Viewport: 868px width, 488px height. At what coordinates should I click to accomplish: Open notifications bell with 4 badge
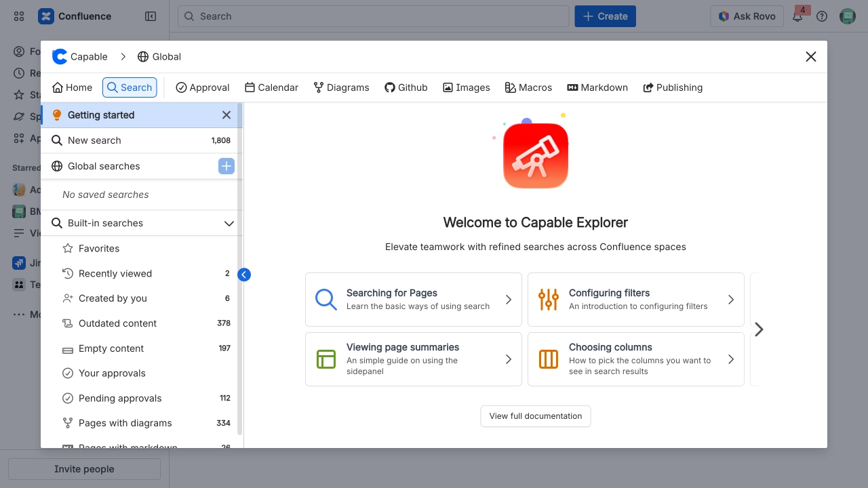pos(798,16)
